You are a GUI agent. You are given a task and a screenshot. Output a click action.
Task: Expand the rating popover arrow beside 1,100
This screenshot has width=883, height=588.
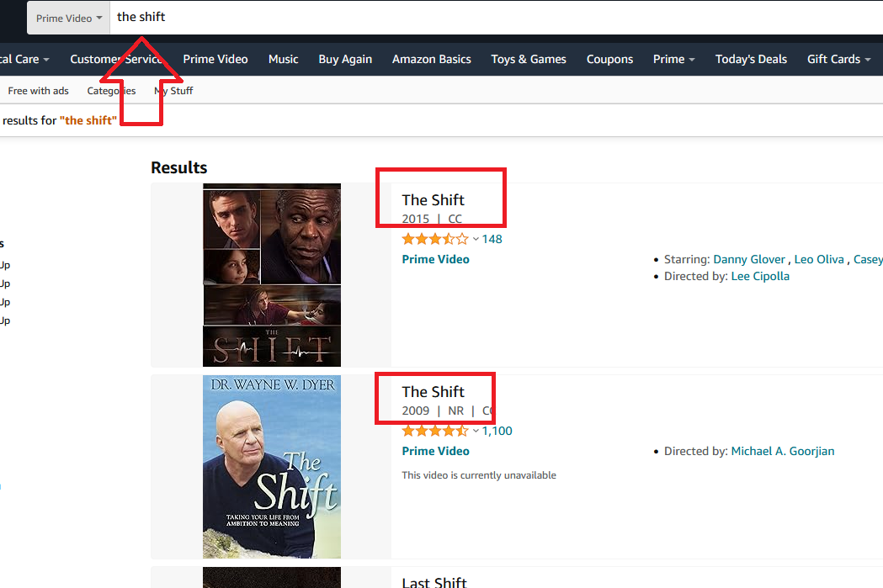[476, 431]
